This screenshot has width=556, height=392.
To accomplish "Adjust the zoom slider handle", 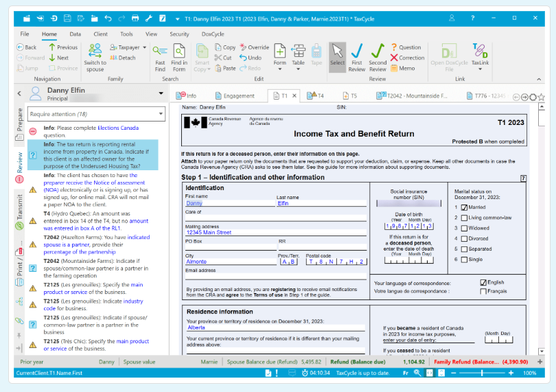I will pos(482,373).
